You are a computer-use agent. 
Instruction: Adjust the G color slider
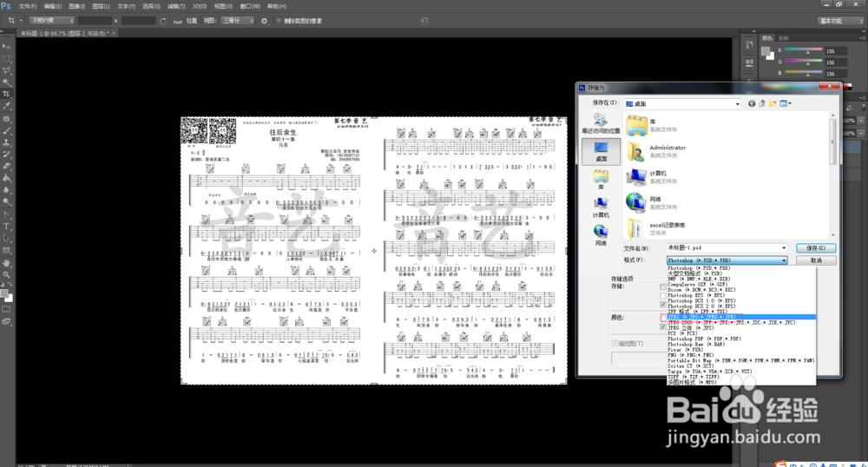[807, 62]
